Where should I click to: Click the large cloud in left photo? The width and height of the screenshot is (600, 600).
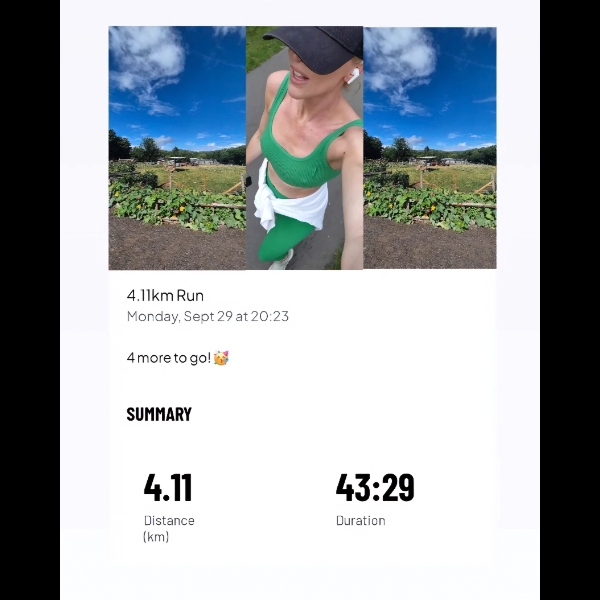click(147, 63)
